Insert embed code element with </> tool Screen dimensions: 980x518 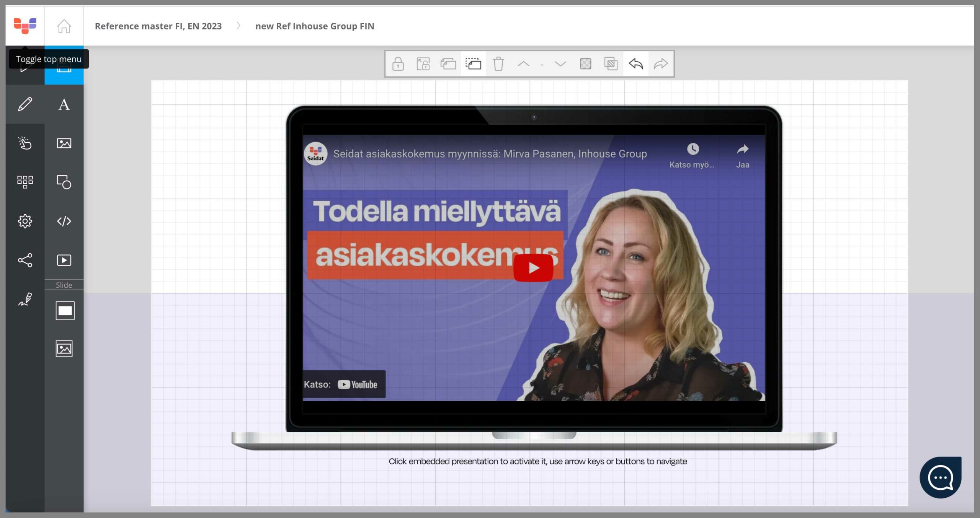64,221
